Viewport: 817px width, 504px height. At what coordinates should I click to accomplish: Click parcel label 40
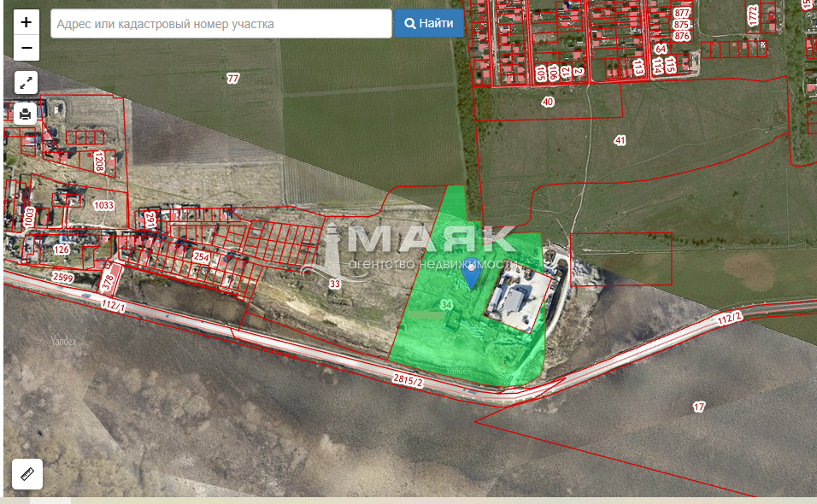click(x=548, y=102)
